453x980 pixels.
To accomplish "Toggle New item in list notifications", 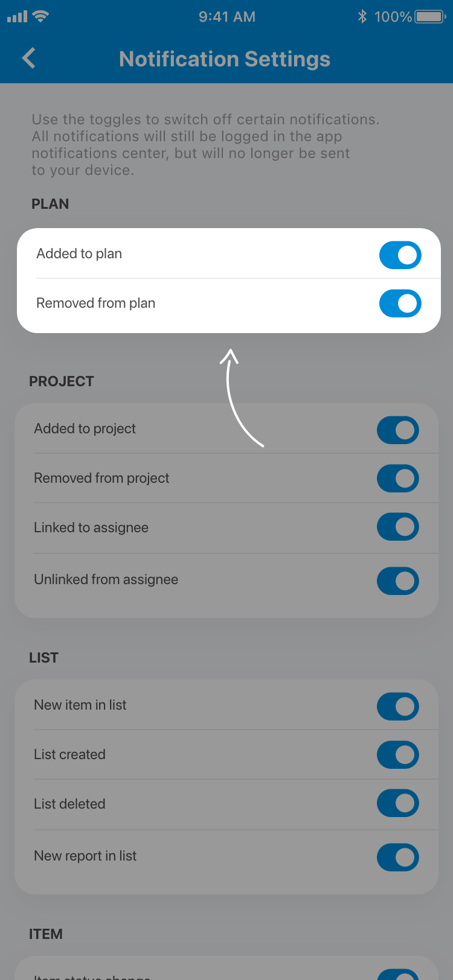I will click(x=397, y=707).
